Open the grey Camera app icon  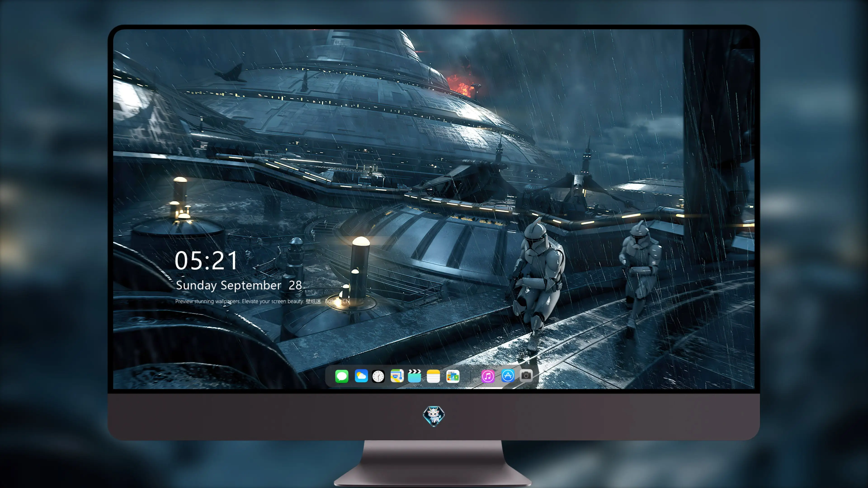(526, 375)
